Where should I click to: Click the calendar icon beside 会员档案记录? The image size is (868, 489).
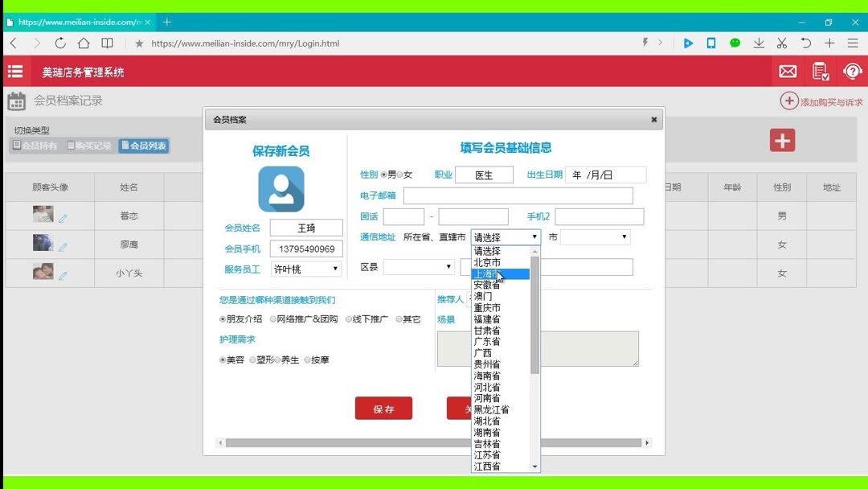click(18, 100)
